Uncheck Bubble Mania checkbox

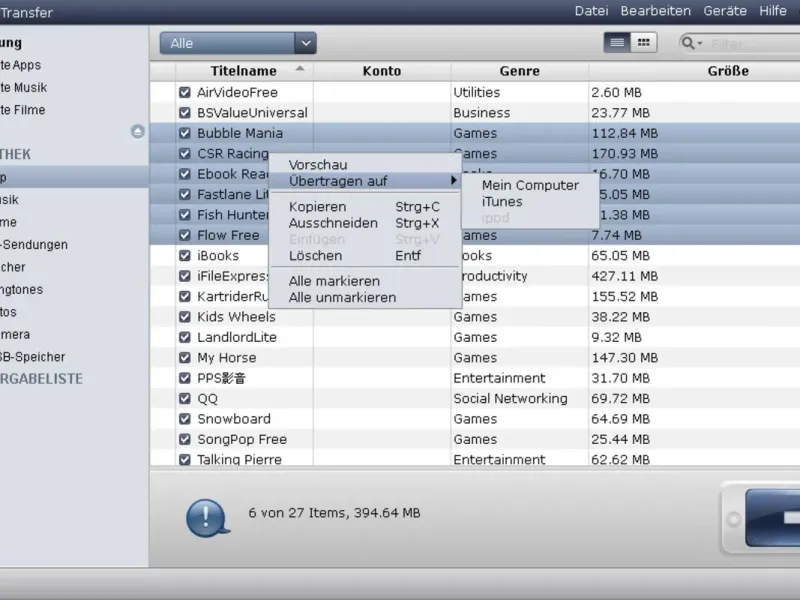click(185, 133)
